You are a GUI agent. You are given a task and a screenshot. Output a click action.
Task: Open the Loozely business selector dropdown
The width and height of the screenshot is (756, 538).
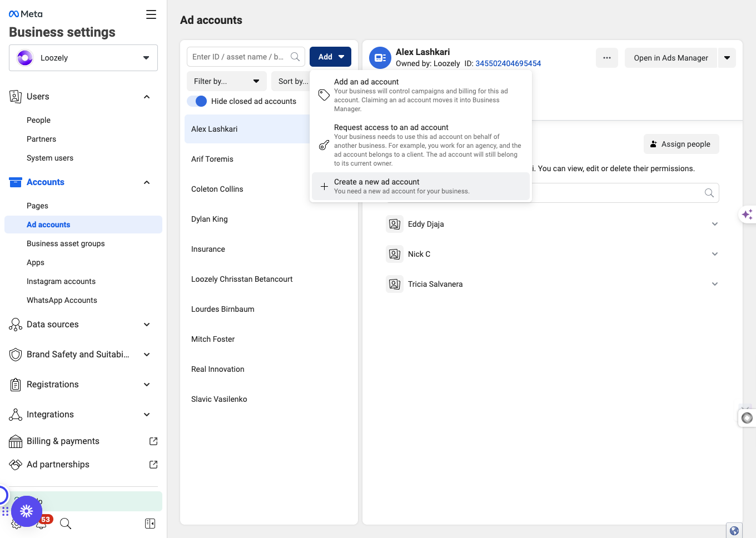click(x=83, y=58)
